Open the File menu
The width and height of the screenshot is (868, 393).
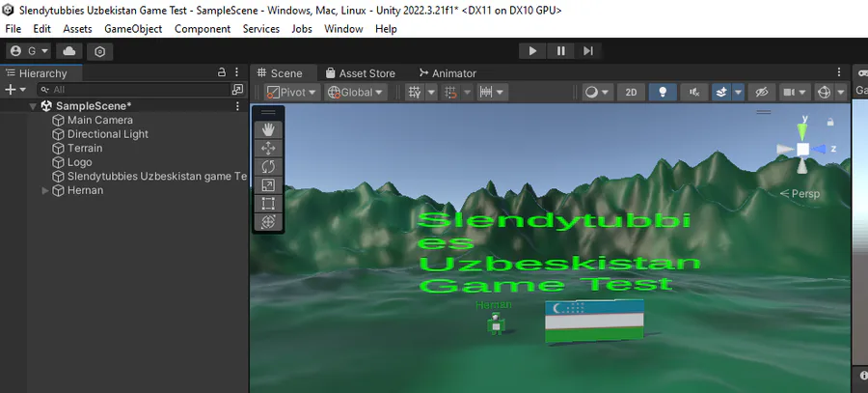(13, 29)
